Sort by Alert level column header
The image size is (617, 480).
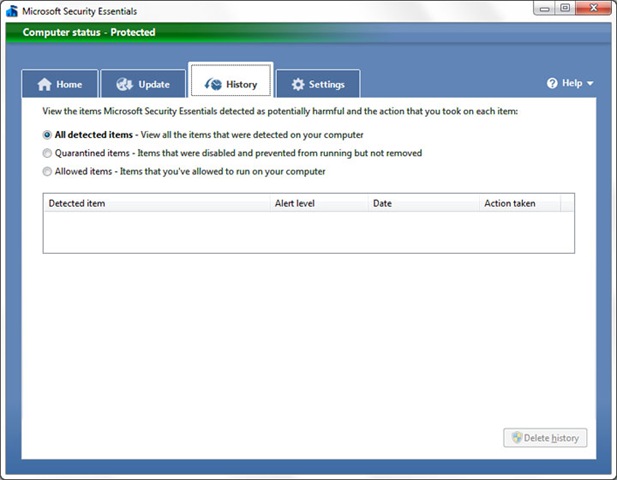(x=319, y=203)
